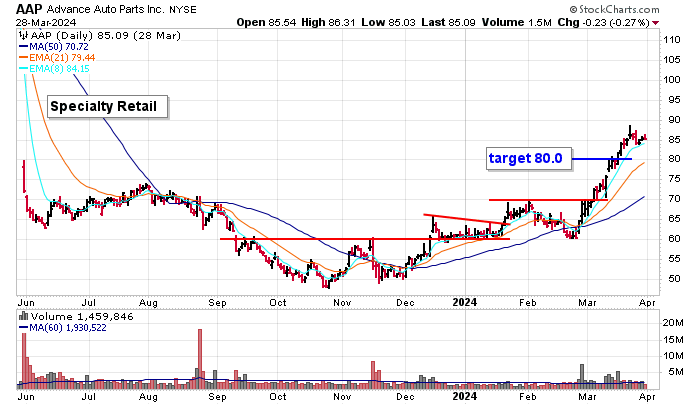Click the EMA(8) 84.15 legend entry
The image size is (700, 405).
54,69
